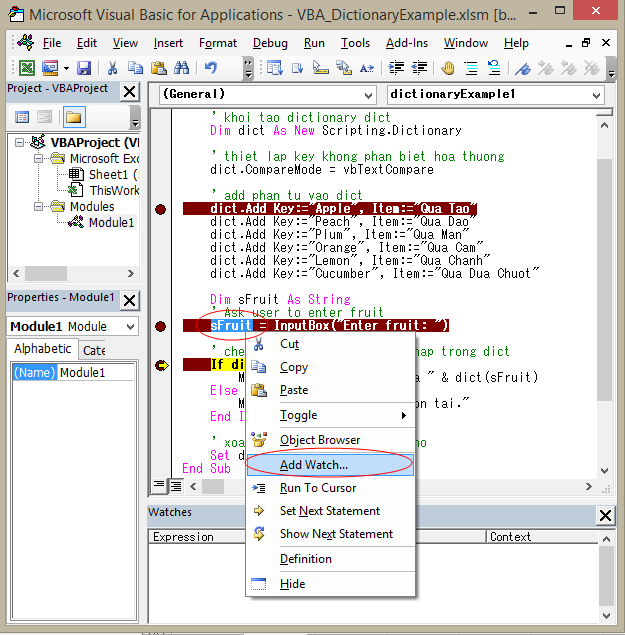Click the View Code icon in Project panel

coord(22,117)
